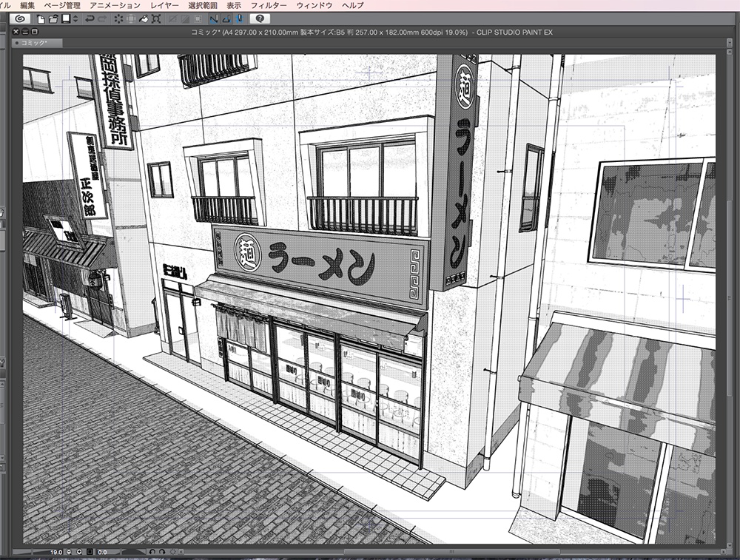This screenshot has height=560, width=740.
Task: Switch to the コミック* document tab
Action: click(30, 43)
